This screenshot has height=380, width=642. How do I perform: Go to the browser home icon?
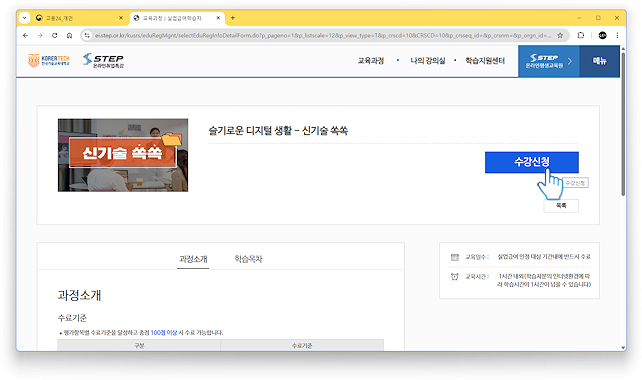[69, 36]
